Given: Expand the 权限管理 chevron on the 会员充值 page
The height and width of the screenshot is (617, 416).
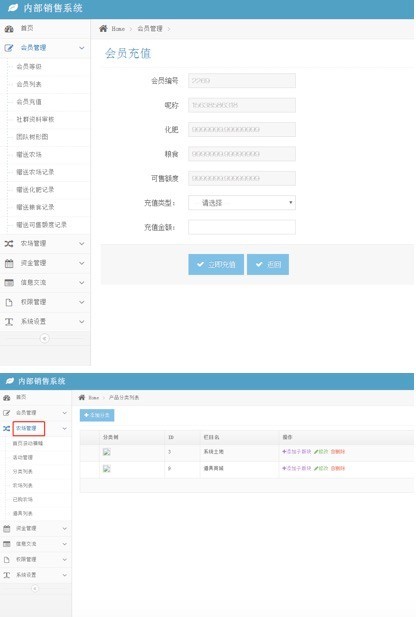Looking at the screenshot, I should 81,302.
